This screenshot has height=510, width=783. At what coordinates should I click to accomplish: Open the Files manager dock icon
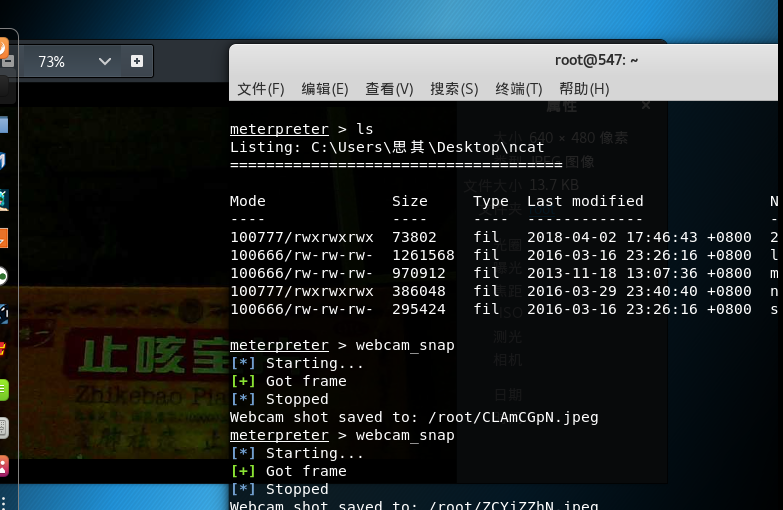pyautogui.click(x=3, y=125)
